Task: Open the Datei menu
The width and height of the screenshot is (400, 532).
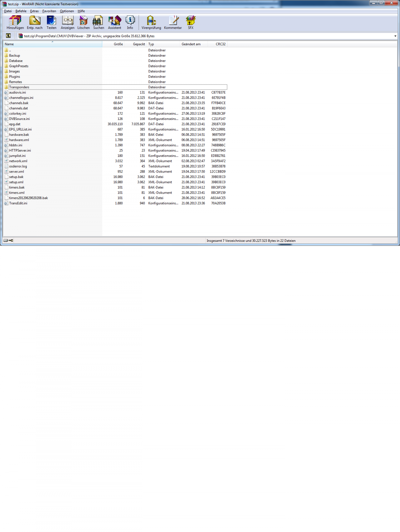Action: click(8, 11)
